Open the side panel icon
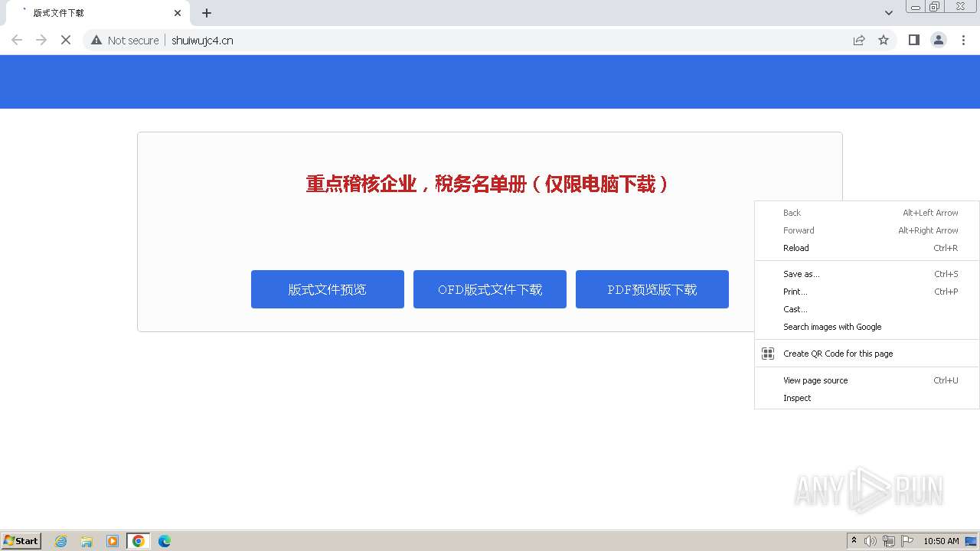Image resolution: width=980 pixels, height=551 pixels. tap(914, 40)
